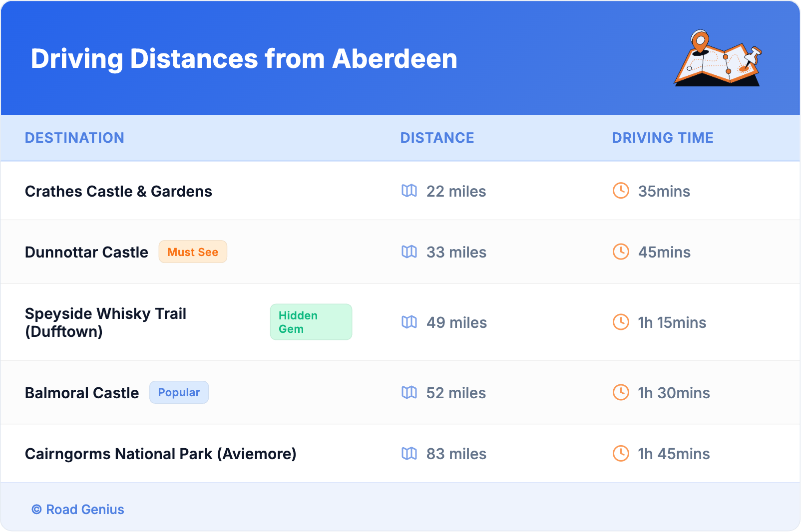Select the Distance column header
The width and height of the screenshot is (801, 532).
pyautogui.click(x=437, y=138)
